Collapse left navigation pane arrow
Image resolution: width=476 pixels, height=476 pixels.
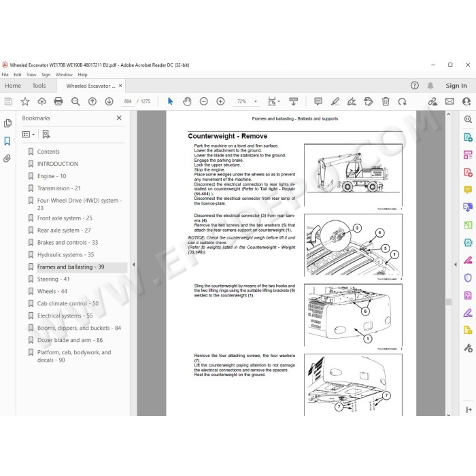(133, 265)
